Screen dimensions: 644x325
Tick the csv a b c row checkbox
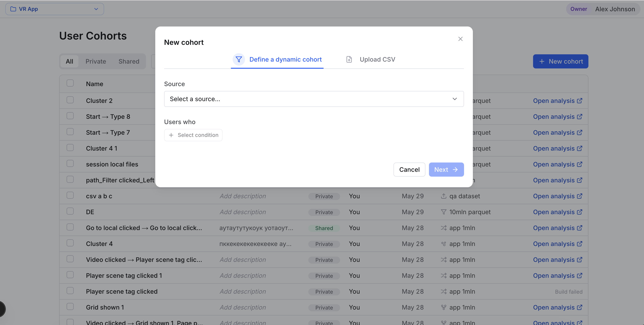point(70,195)
